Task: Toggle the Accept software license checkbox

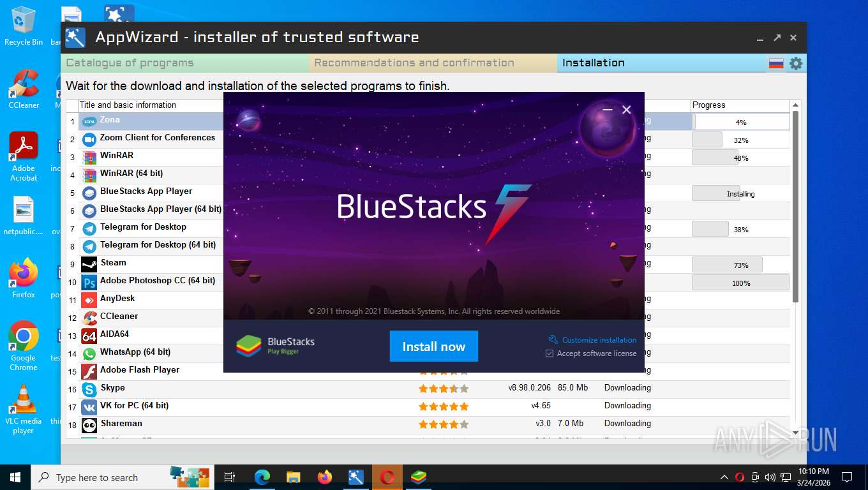Action: point(550,353)
